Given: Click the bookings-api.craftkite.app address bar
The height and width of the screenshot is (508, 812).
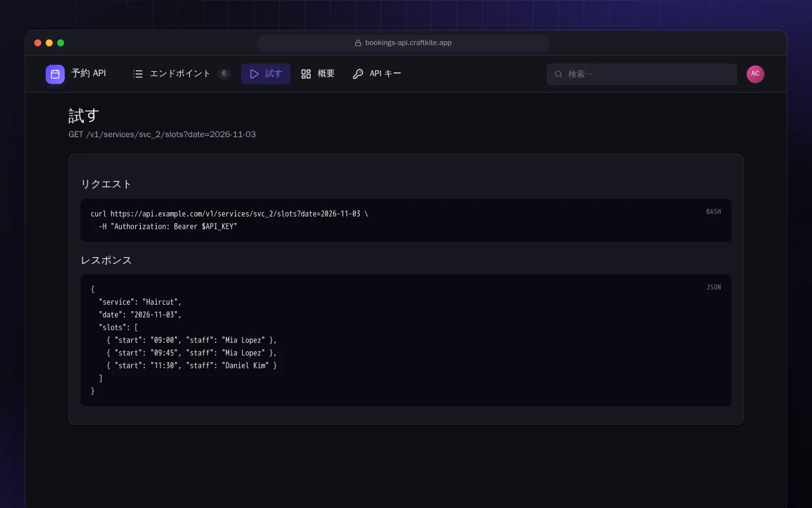Looking at the screenshot, I should pyautogui.click(x=403, y=43).
